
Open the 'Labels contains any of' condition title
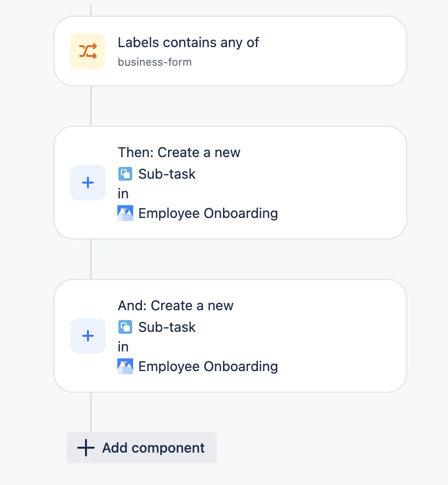coord(188,43)
